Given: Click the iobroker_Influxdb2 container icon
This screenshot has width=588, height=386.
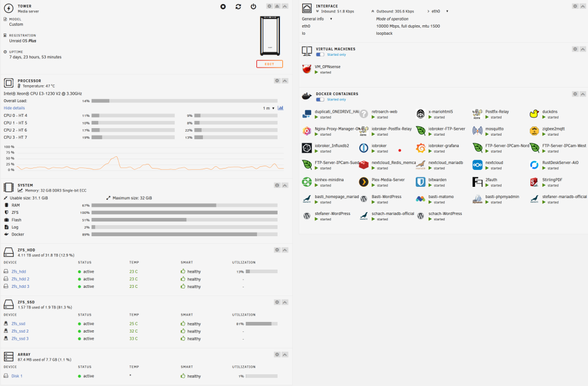Looking at the screenshot, I should tap(307, 148).
